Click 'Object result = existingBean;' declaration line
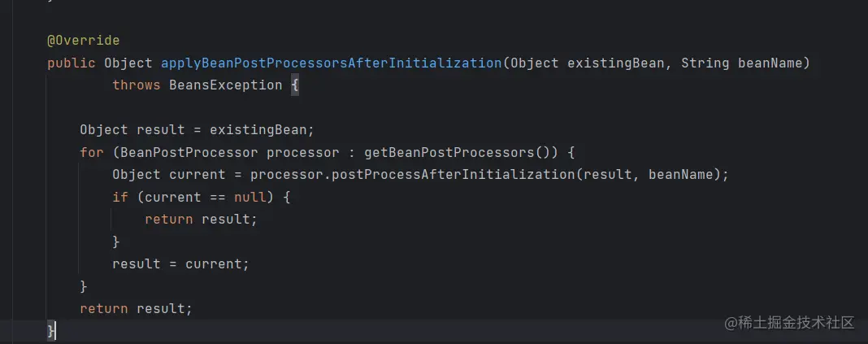This screenshot has height=344, width=868. click(x=197, y=130)
